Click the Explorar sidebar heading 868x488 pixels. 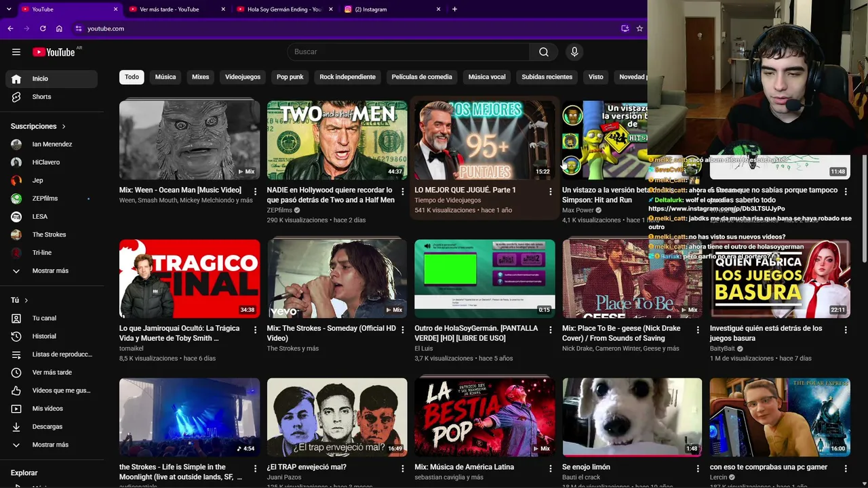[24, 473]
